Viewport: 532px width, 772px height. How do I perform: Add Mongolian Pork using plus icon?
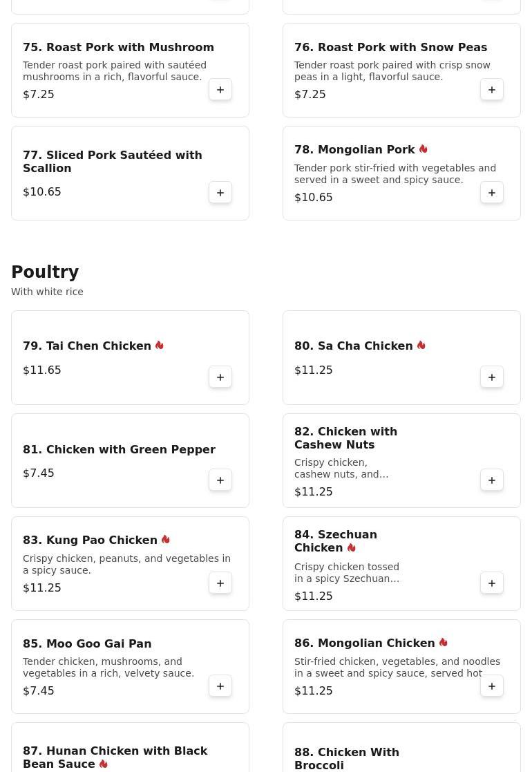(492, 193)
